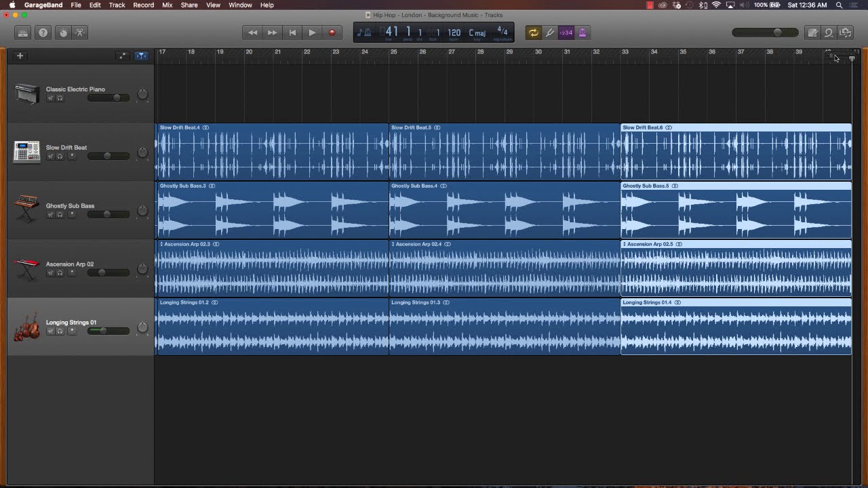
Task: Enable input monitoring on Longing Strings 01
Action: (71, 331)
